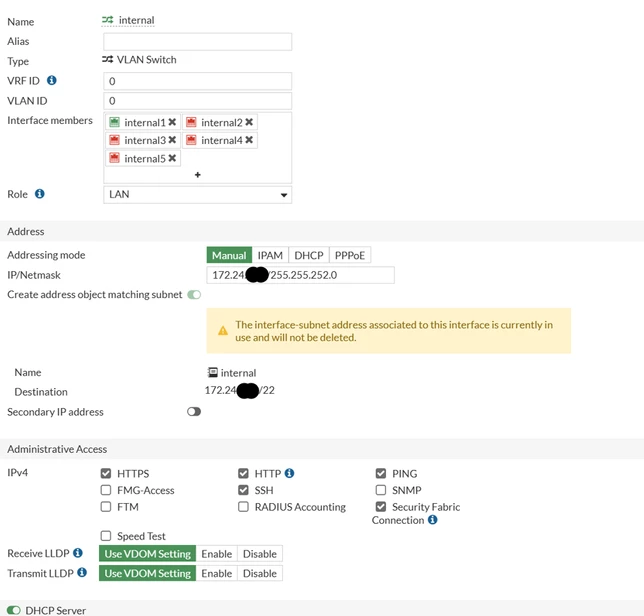Uncheck Security Fabric Connection checkbox
Screen dimensions: 644x616
(381, 507)
